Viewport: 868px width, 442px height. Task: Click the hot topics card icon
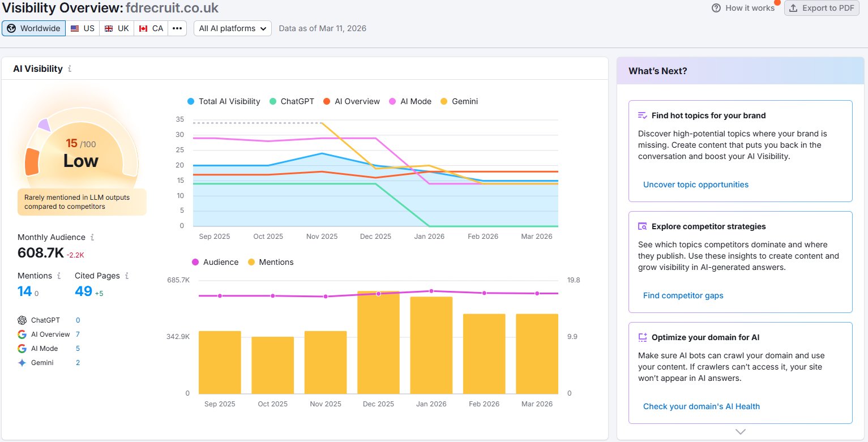tap(643, 115)
